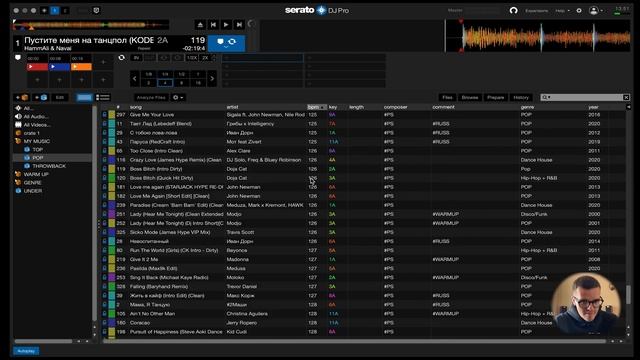The image size is (640, 360).
Task: Click lock icon for Give Me Your Love
Action: (x=104, y=115)
